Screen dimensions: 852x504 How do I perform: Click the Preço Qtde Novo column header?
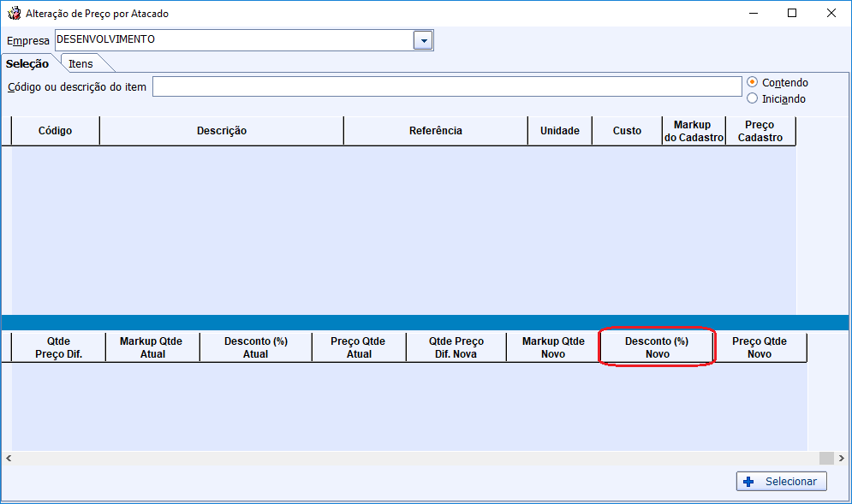click(759, 347)
